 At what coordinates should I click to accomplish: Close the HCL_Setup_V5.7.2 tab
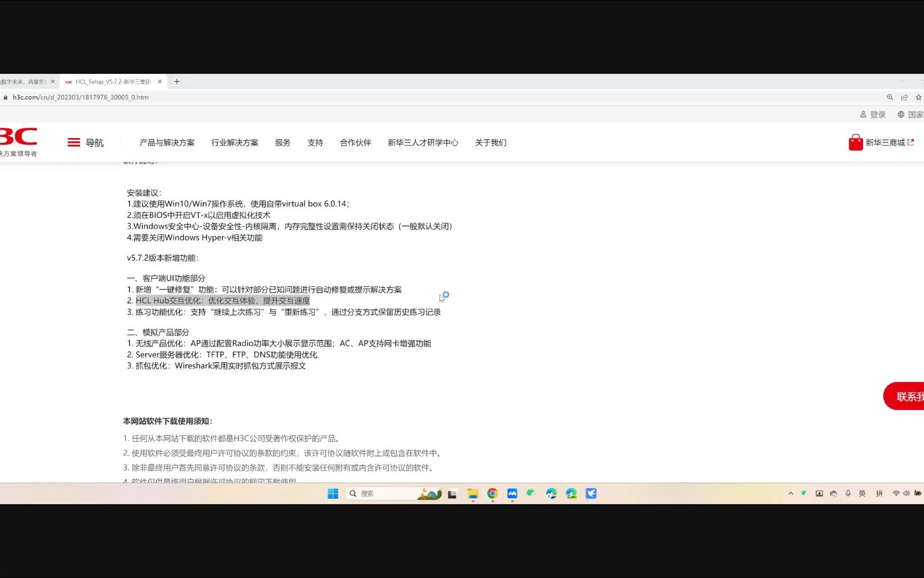(x=159, y=82)
